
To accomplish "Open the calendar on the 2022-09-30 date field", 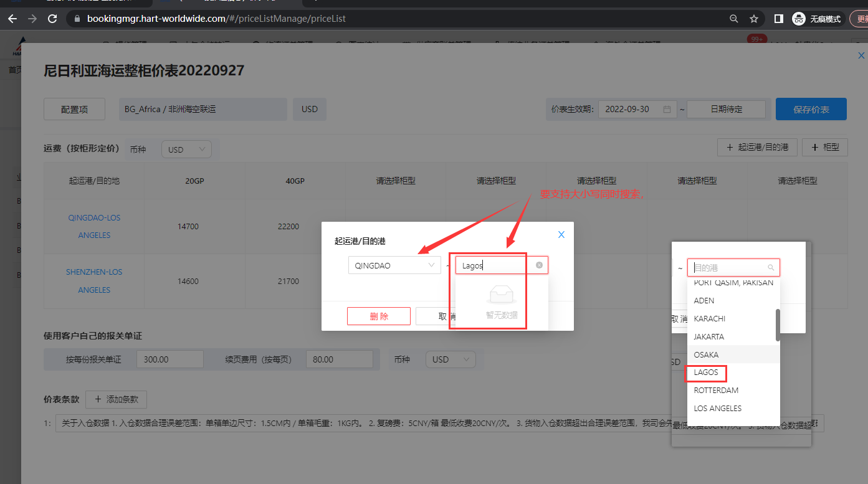I will [667, 109].
